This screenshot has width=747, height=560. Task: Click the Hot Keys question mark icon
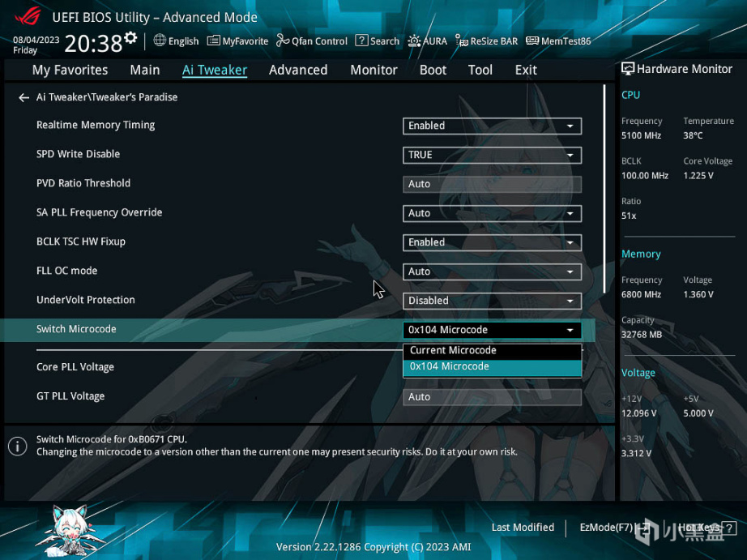tap(729, 528)
